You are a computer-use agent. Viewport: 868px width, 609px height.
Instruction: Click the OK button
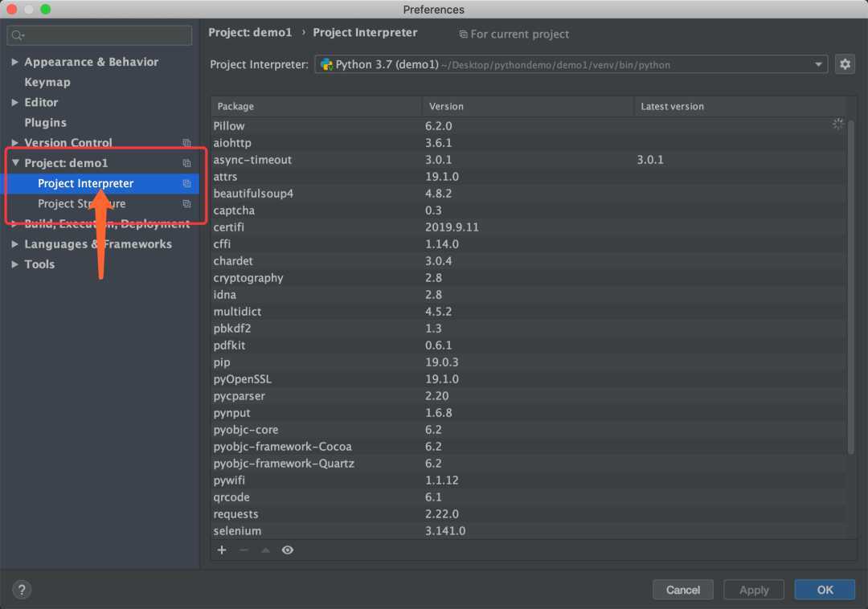coord(825,590)
